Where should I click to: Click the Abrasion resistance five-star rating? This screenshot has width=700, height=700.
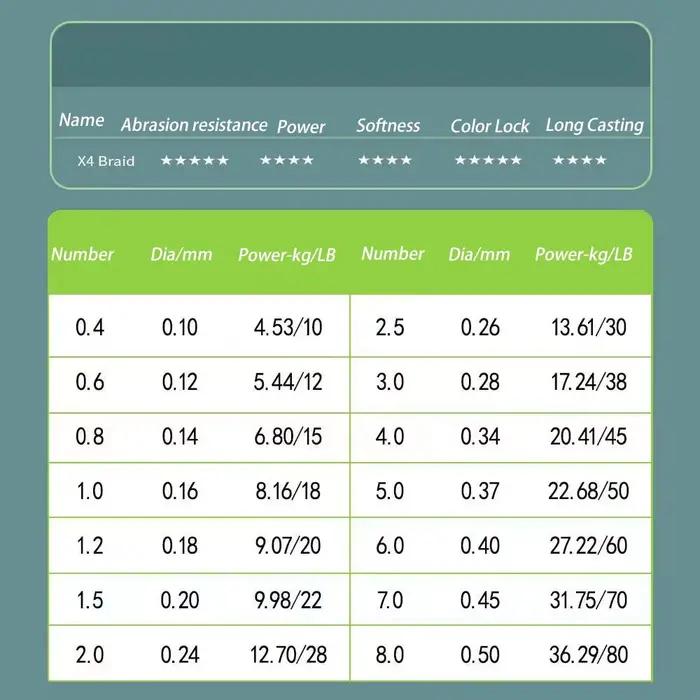coord(195,160)
